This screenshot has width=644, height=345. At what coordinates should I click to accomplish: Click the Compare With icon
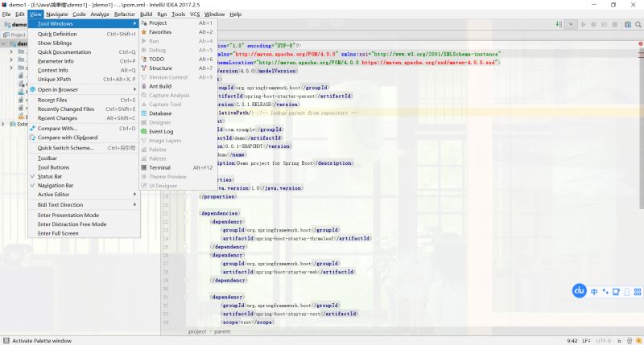(32, 129)
